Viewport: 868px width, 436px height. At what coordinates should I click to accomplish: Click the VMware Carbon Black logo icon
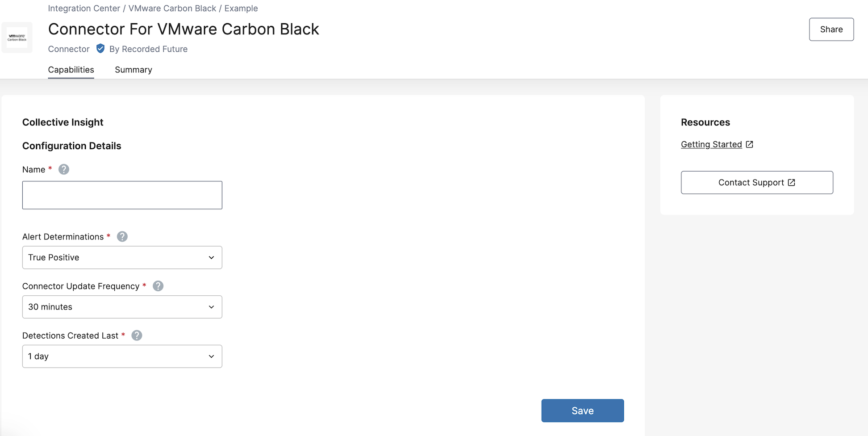pos(17,38)
